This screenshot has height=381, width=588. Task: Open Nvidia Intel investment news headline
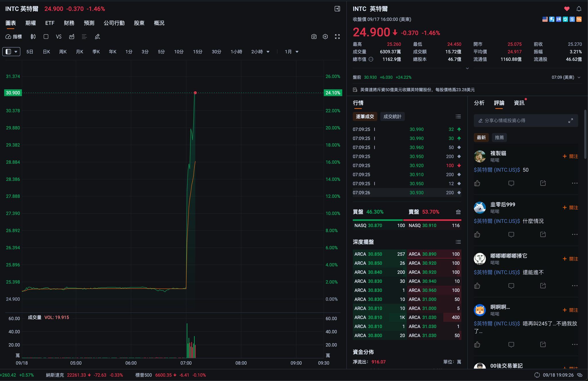tap(417, 90)
